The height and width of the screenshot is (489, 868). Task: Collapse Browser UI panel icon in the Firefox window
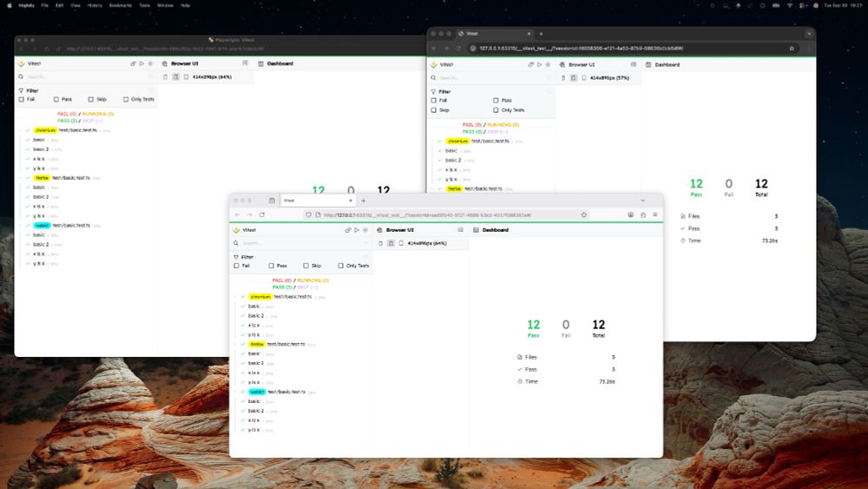[x=461, y=230]
